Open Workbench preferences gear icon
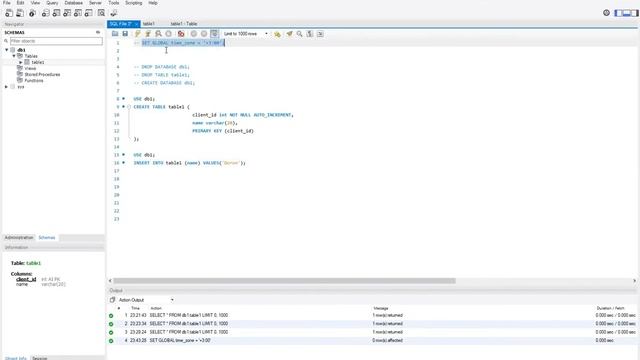 click(607, 13)
